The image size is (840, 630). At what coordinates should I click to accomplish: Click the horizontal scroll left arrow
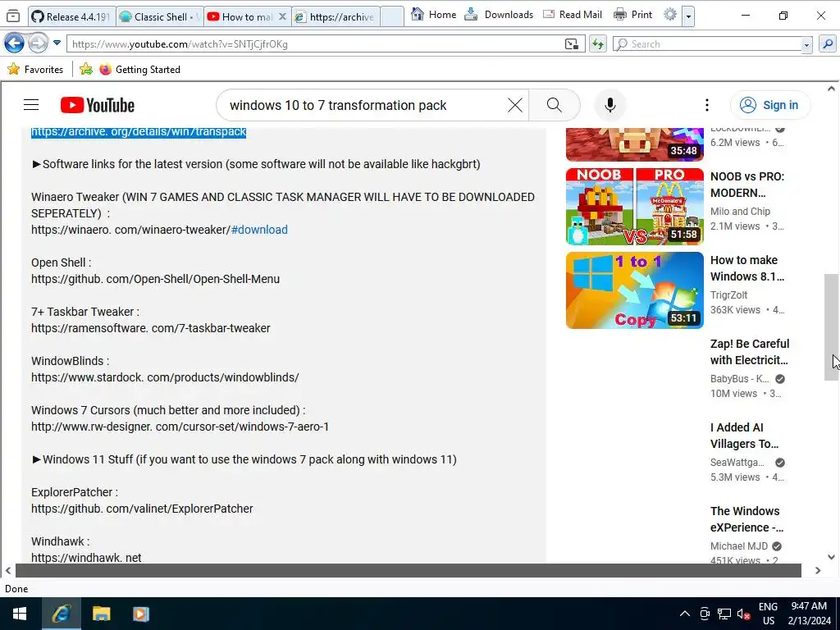8,571
